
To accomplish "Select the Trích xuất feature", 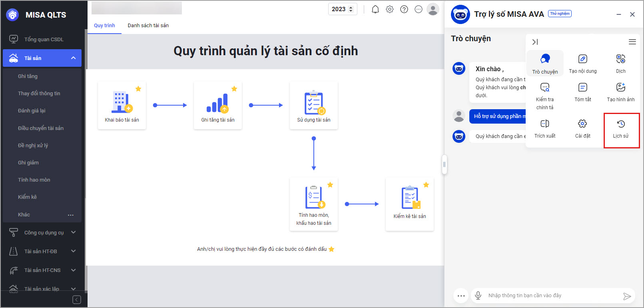I will 545,129.
